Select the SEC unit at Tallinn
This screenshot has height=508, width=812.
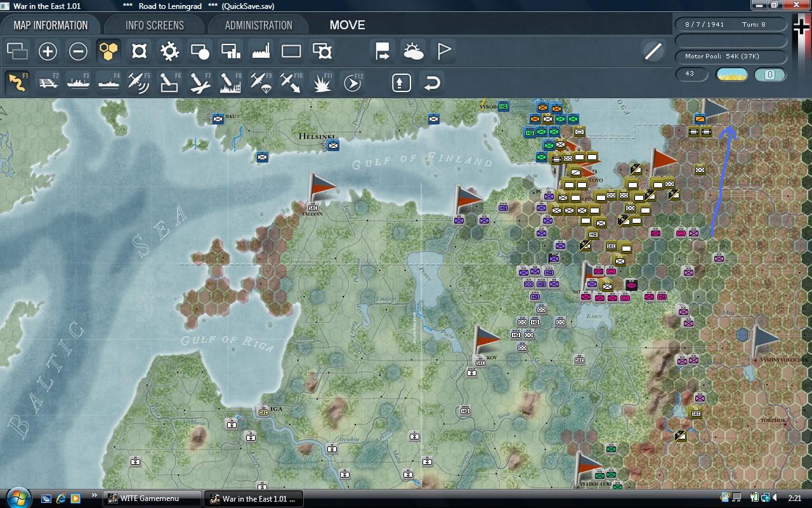point(313,208)
